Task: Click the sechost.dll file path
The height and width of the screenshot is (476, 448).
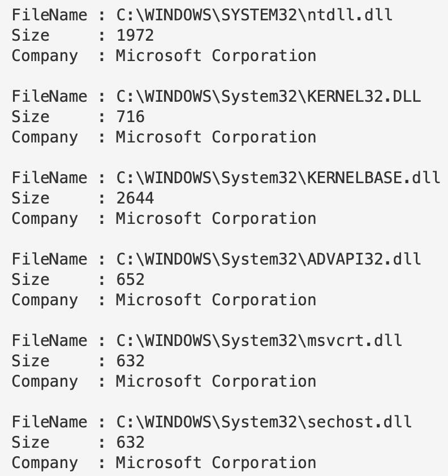Action: pos(264,422)
